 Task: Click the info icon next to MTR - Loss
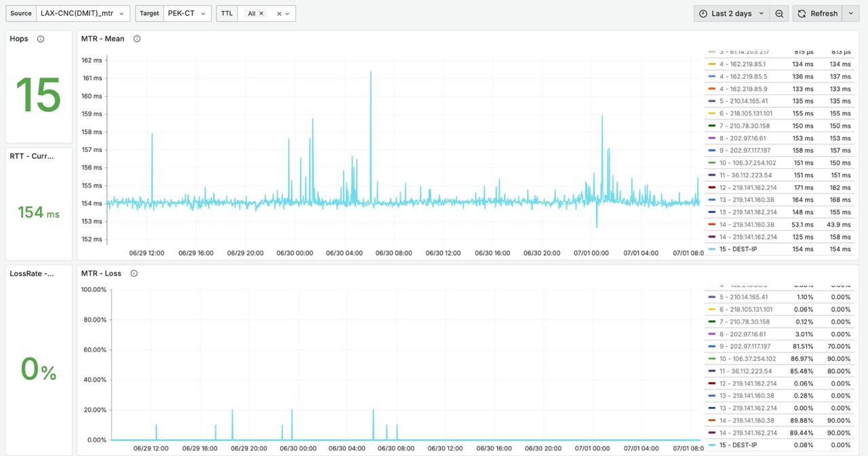coord(134,273)
